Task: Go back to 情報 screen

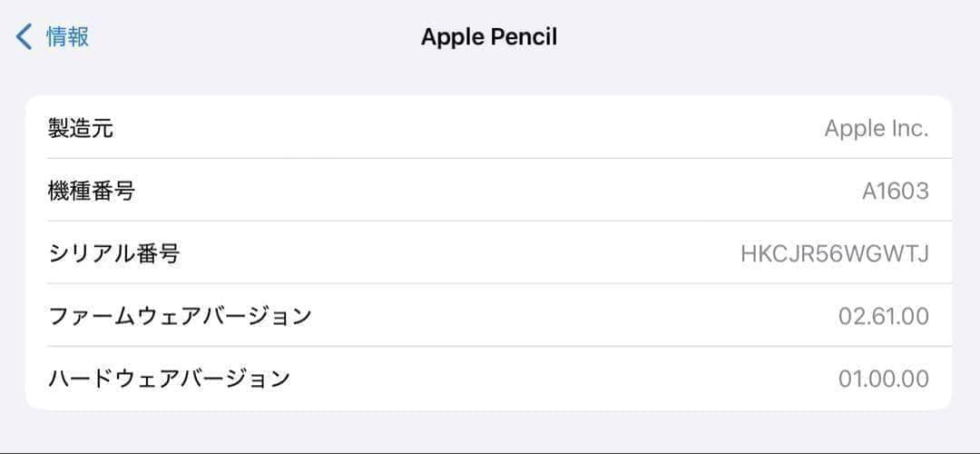Action: click(x=67, y=37)
